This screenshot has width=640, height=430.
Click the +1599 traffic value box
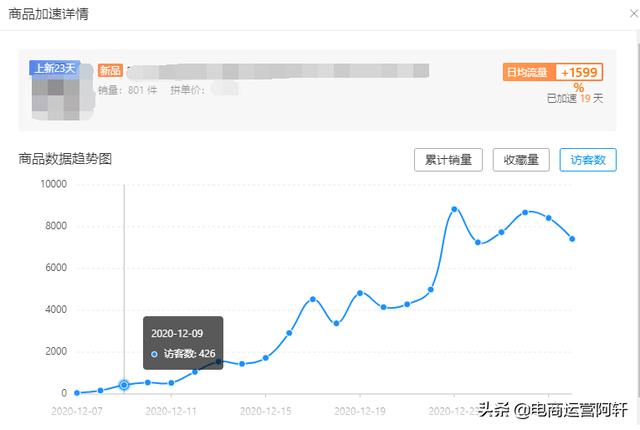point(579,73)
